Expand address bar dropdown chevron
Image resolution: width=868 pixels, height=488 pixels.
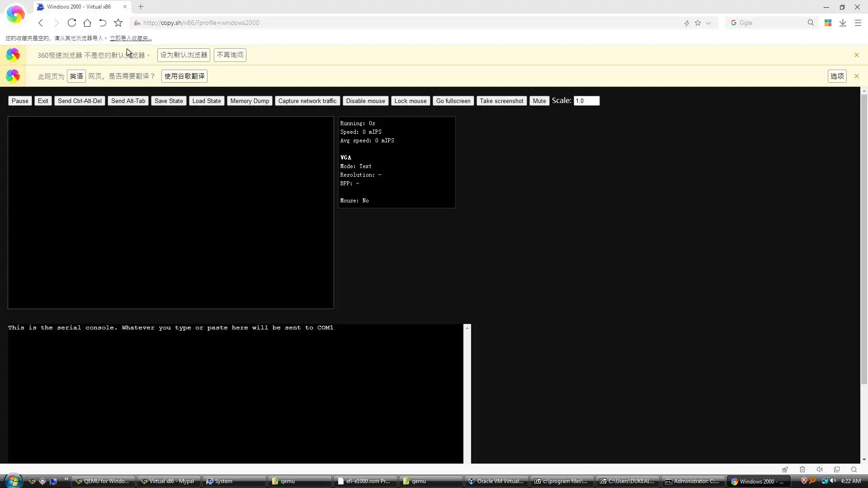pyautogui.click(x=708, y=23)
